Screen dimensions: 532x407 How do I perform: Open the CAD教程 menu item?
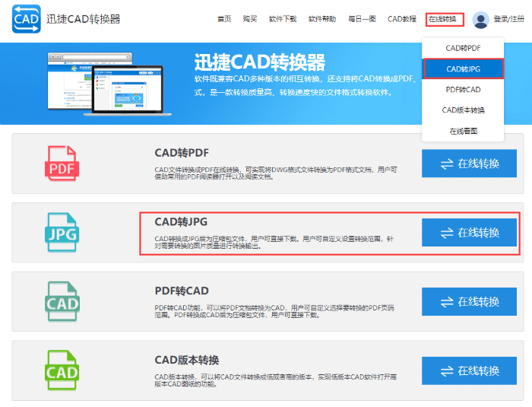(x=402, y=19)
